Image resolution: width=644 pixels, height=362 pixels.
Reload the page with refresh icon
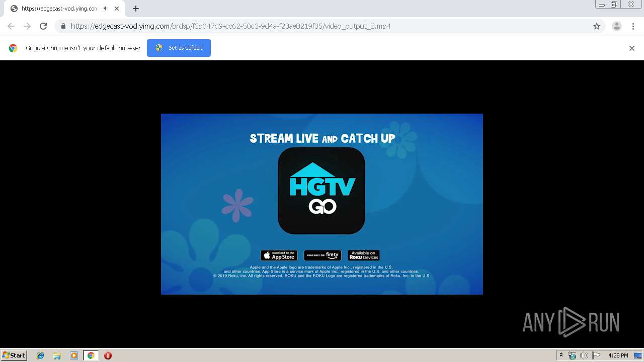(x=43, y=26)
